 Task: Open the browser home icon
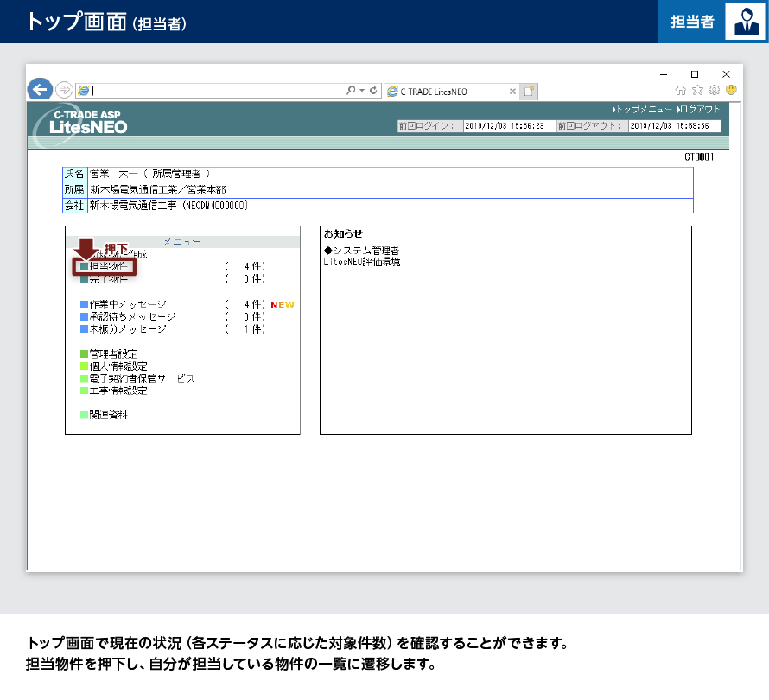pos(681,90)
